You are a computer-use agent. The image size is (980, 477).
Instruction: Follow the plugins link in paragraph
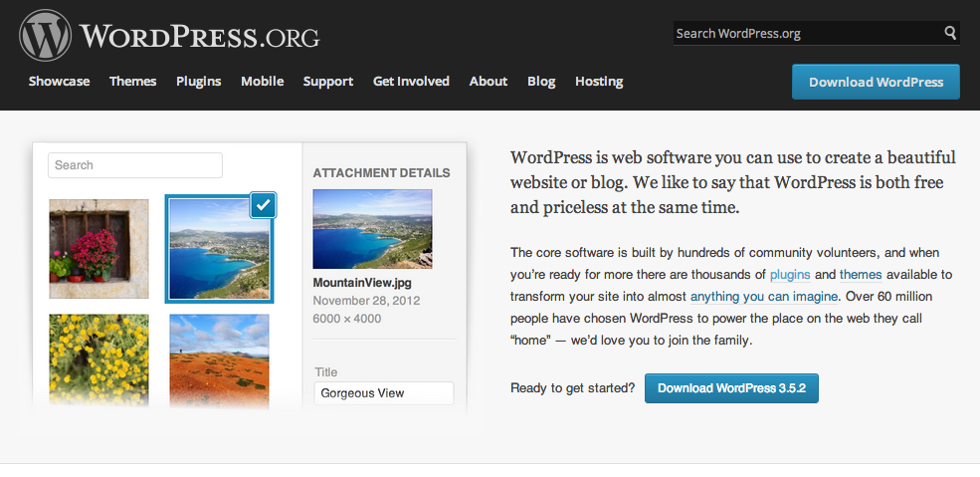pyautogui.click(x=790, y=275)
